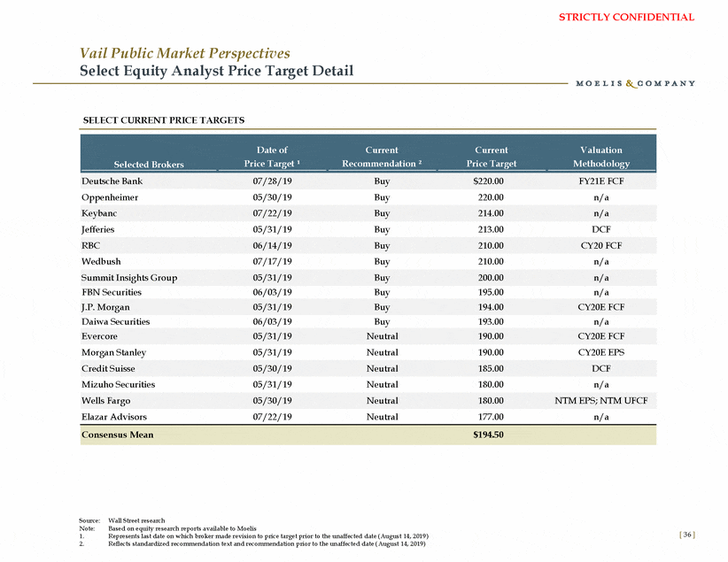Click the Moelis & Company logo
The height and width of the screenshot is (562, 728).
pos(635,83)
